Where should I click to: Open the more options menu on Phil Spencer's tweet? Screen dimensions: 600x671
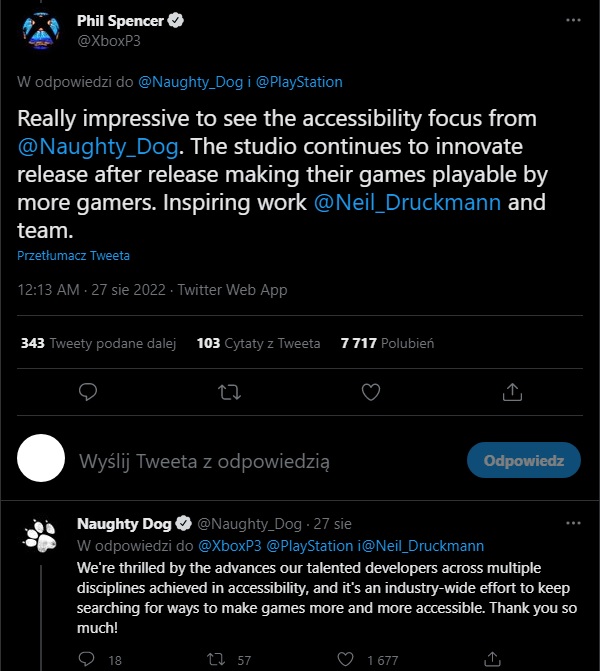point(572,20)
